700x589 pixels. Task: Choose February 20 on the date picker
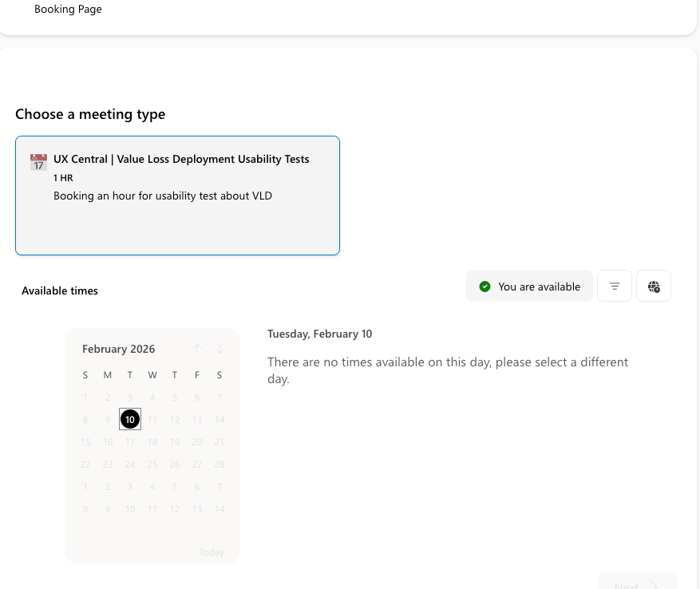pos(197,441)
